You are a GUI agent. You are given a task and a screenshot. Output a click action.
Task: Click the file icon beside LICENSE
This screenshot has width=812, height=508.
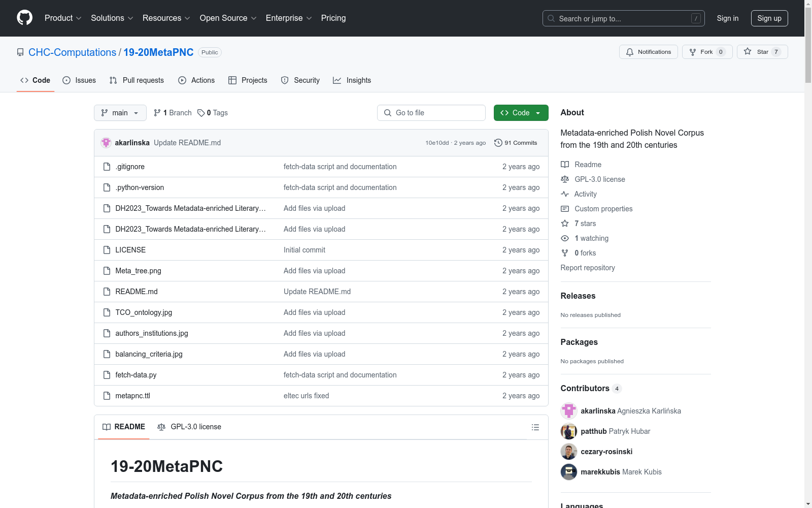pyautogui.click(x=107, y=250)
